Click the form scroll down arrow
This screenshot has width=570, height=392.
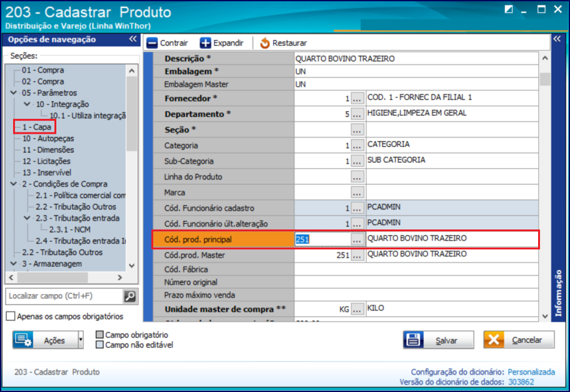[544, 316]
